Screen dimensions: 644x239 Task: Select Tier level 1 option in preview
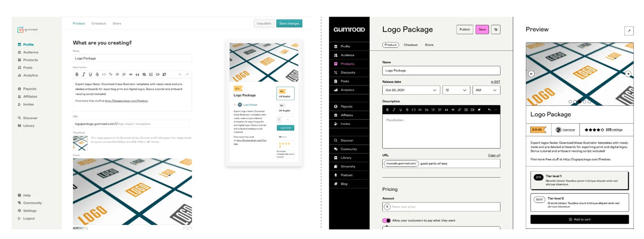pos(579,180)
